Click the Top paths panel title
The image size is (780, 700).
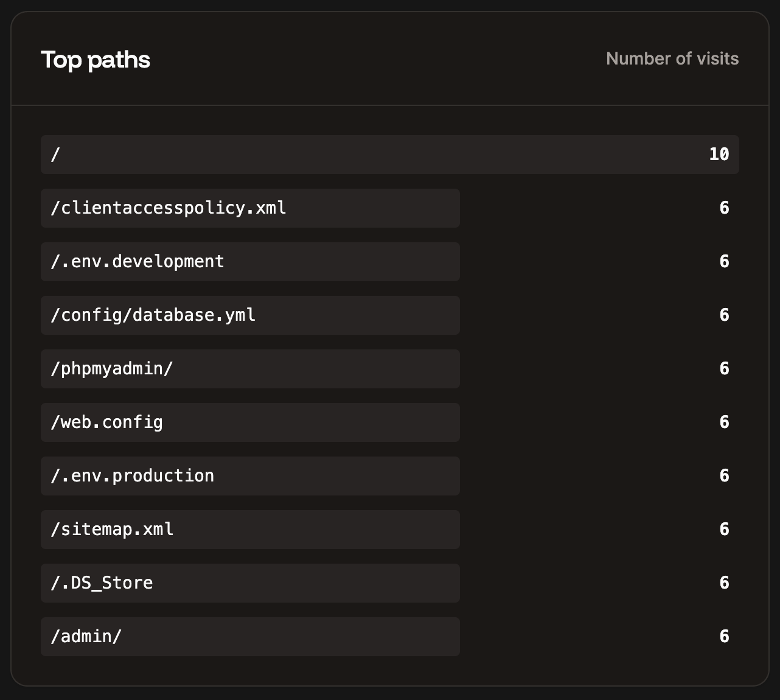point(95,59)
